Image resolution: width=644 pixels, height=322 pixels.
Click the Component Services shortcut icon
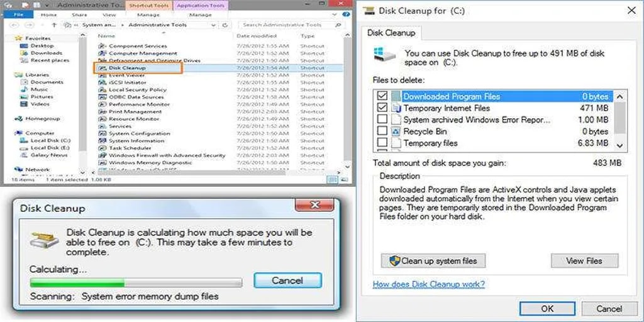point(103,46)
